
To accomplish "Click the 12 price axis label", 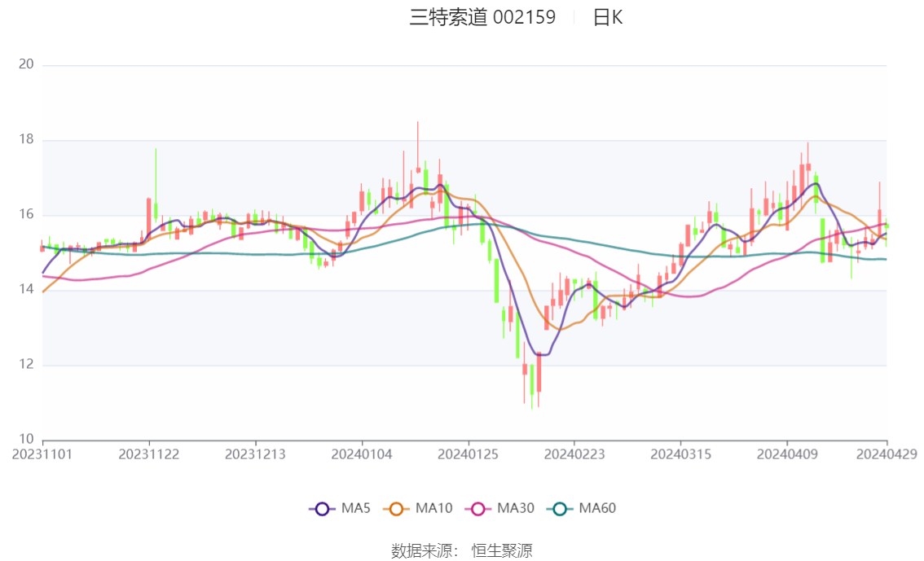I will [x=26, y=365].
